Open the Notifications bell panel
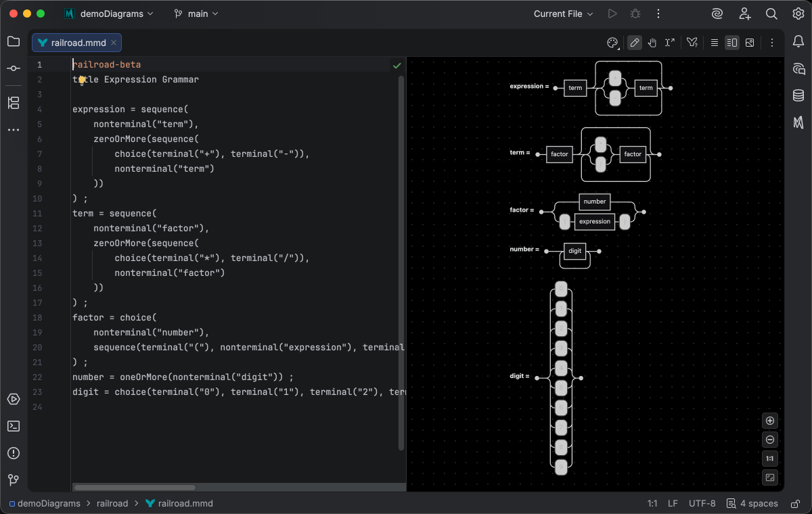Image resolution: width=812 pixels, height=514 pixels. tap(798, 41)
